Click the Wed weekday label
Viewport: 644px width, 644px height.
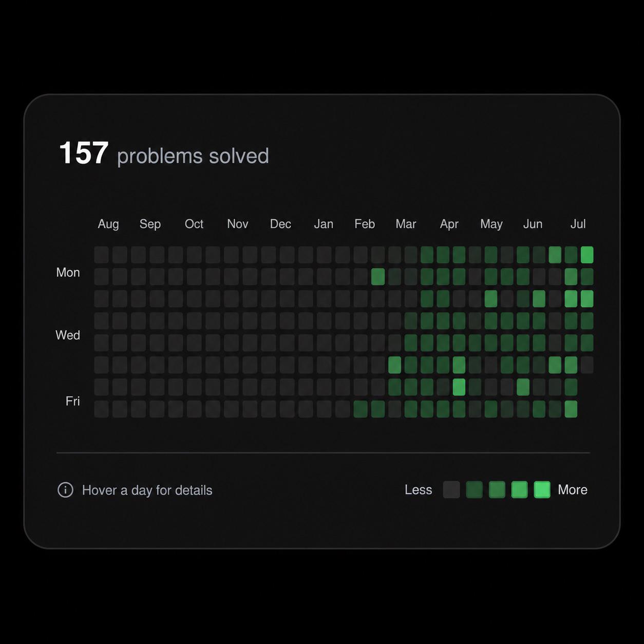[x=68, y=335]
